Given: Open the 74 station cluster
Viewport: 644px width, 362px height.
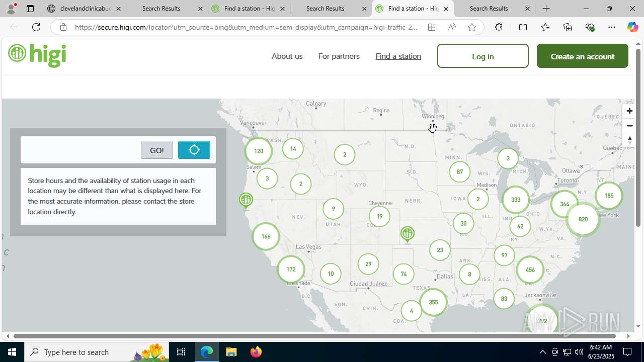Looking at the screenshot, I should 404,274.
